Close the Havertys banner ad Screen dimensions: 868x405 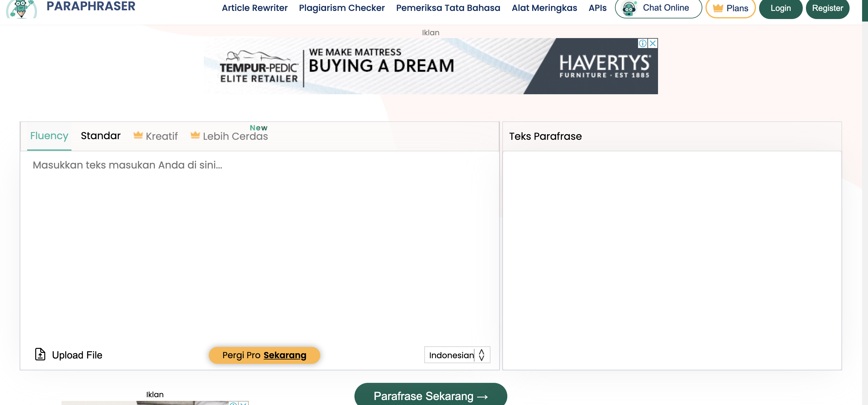[653, 43]
